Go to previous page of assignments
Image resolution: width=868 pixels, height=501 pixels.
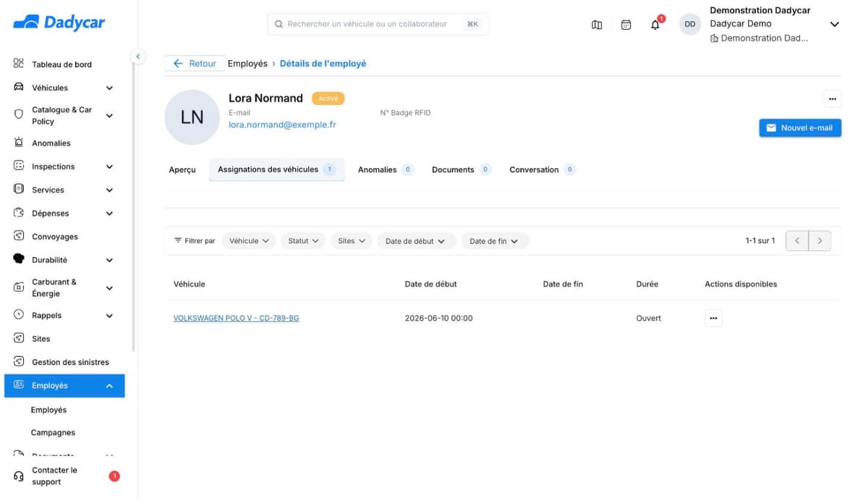(797, 241)
